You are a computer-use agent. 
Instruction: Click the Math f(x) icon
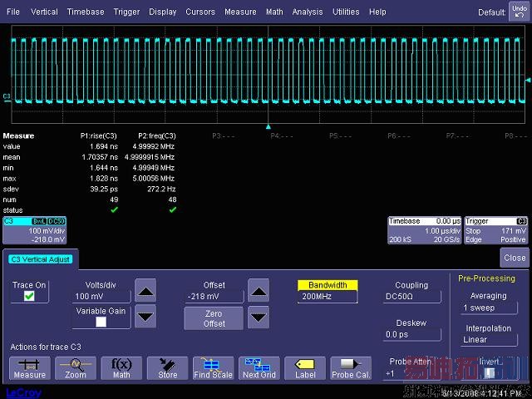[x=121, y=367]
